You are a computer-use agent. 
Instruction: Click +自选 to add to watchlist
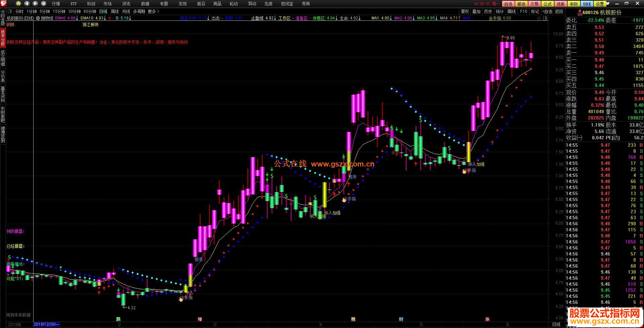pyautogui.click(x=547, y=11)
